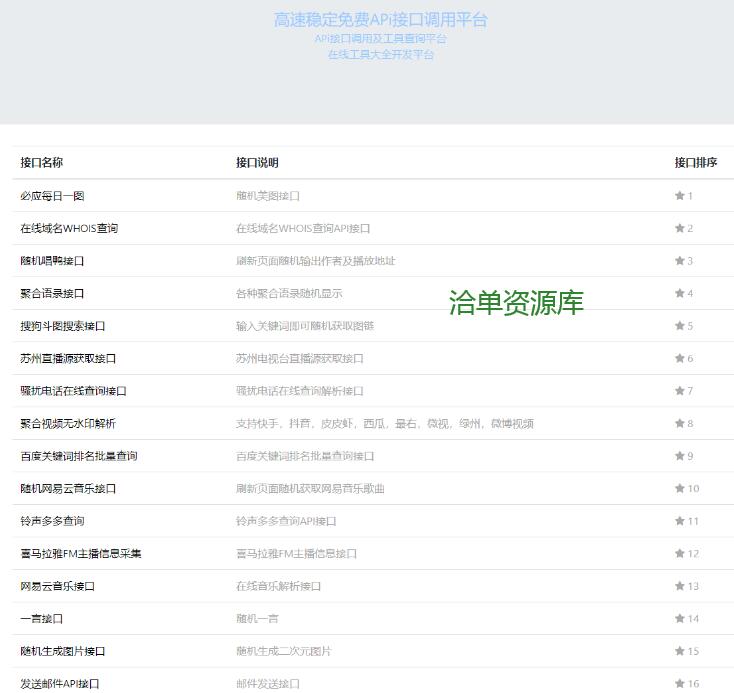734x693 pixels.
Task: Click description 铃声多多查询API接口
Action: tap(286, 521)
